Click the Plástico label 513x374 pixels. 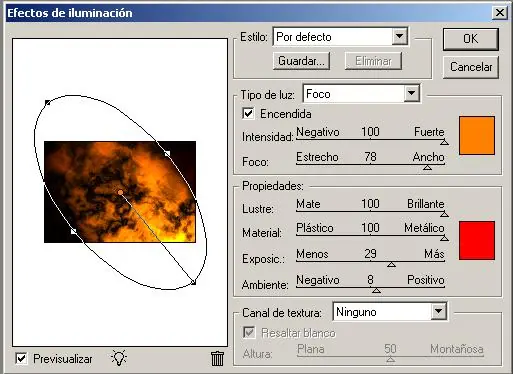(315, 228)
